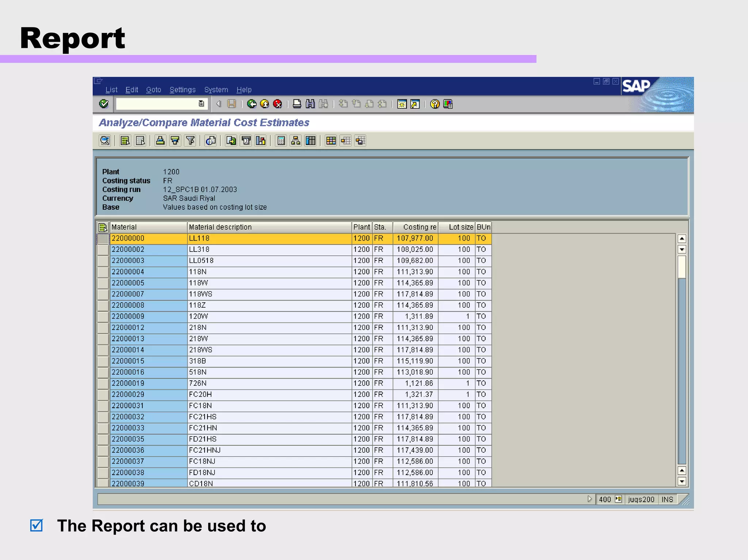
Task: Open the Edit menu
Action: pos(131,90)
